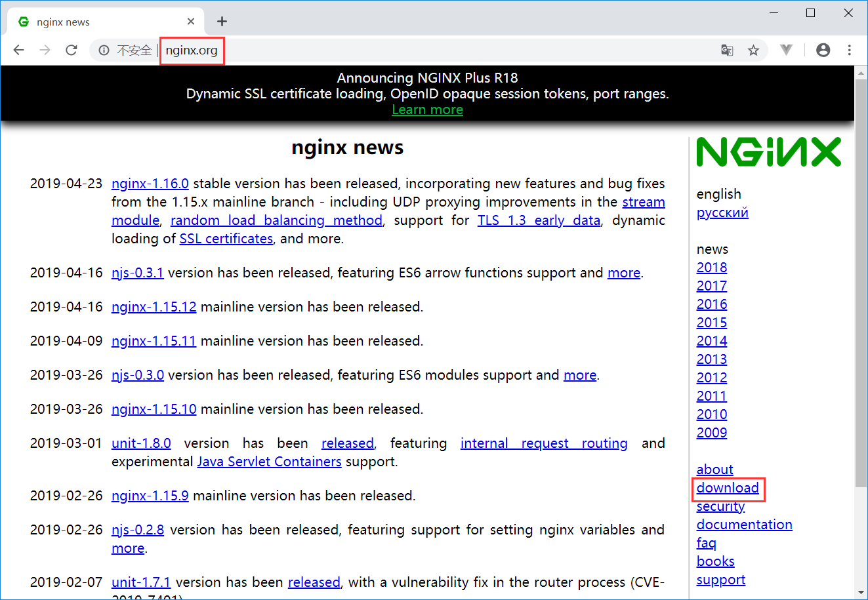This screenshot has height=600, width=868.
Task: Open the about page link
Action: (715, 470)
